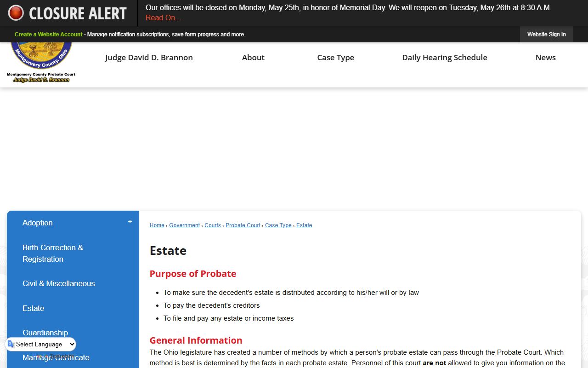The width and height of the screenshot is (588, 368).
Task: Click the Probate Court breadcrumb link
Action: click(243, 225)
